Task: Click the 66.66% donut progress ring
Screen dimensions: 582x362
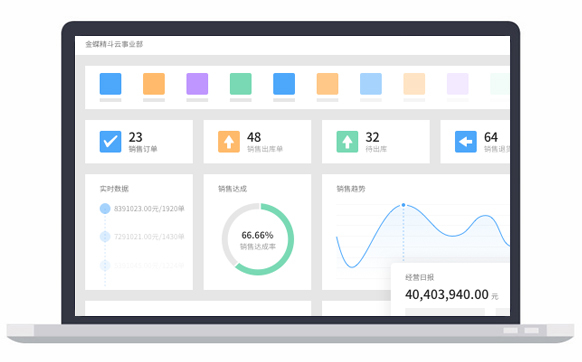Action: pyautogui.click(x=258, y=239)
